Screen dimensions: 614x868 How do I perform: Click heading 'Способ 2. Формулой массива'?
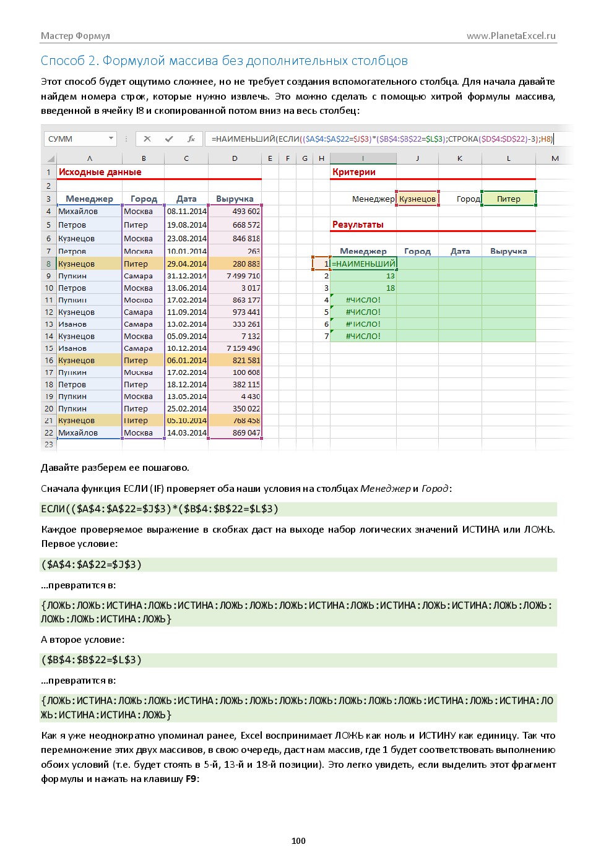[225, 61]
